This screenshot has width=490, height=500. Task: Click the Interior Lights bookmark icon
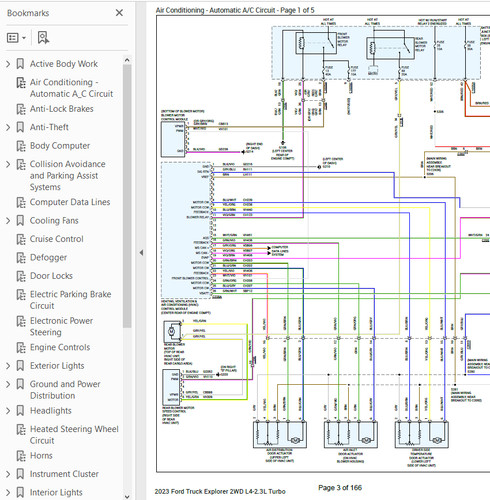click(20, 492)
